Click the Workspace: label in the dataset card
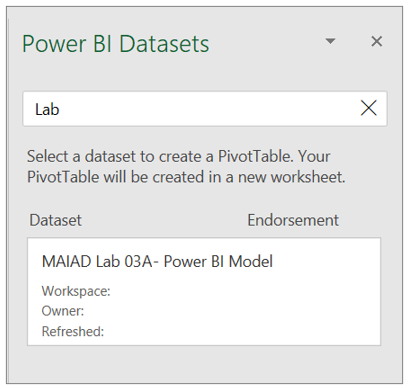Viewport: 408px width, 389px height. 76,291
